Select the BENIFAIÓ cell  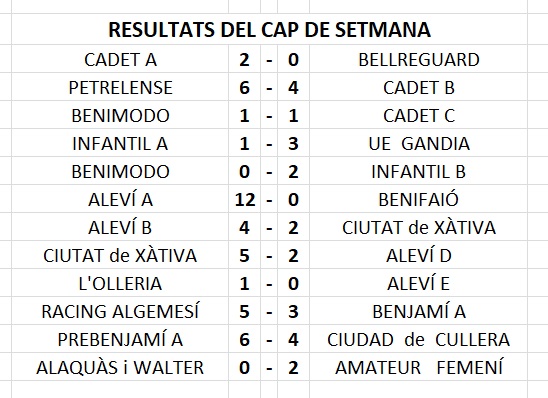pyautogui.click(x=418, y=199)
